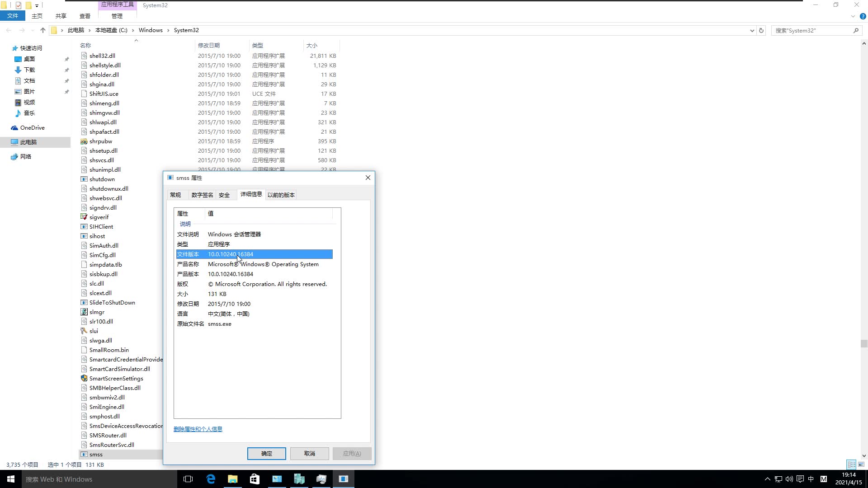Viewport: 868px width, 488px height.
Task: Select the shrpubw application icon
Action: 84,141
